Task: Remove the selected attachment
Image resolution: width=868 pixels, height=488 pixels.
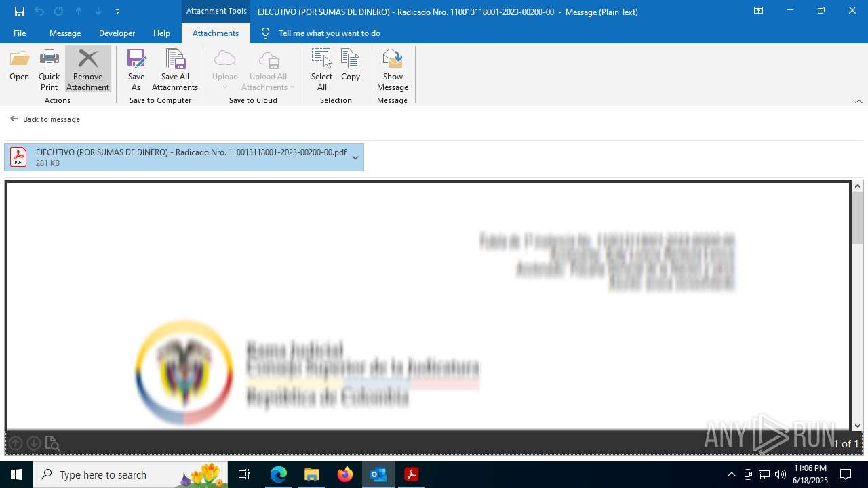Action: point(88,70)
